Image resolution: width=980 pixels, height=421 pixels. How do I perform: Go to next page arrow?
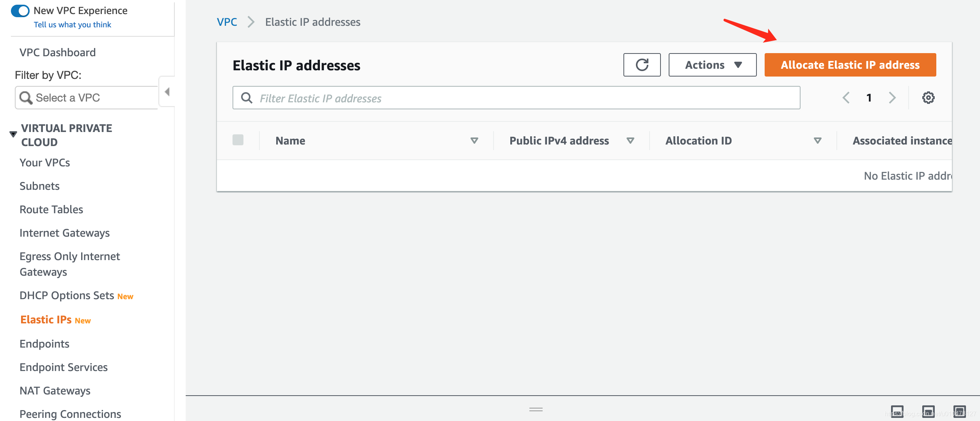(x=892, y=98)
